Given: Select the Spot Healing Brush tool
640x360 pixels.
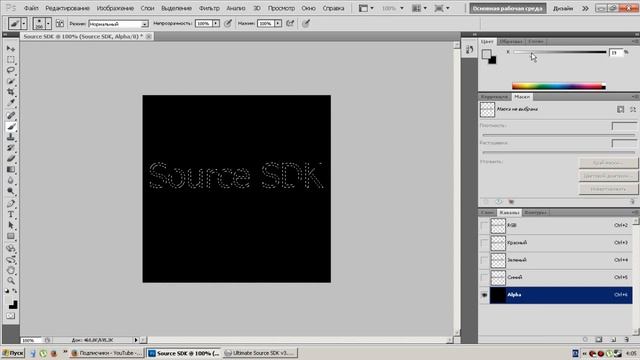Looking at the screenshot, I should click(x=11, y=116).
